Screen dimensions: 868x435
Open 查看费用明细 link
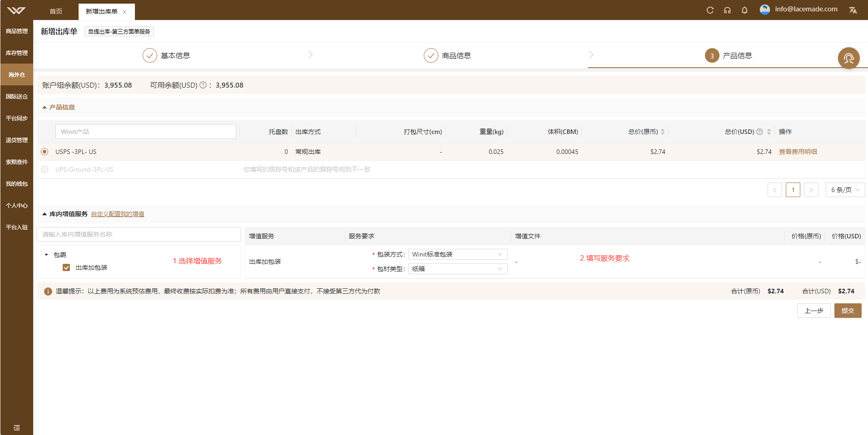coord(798,152)
